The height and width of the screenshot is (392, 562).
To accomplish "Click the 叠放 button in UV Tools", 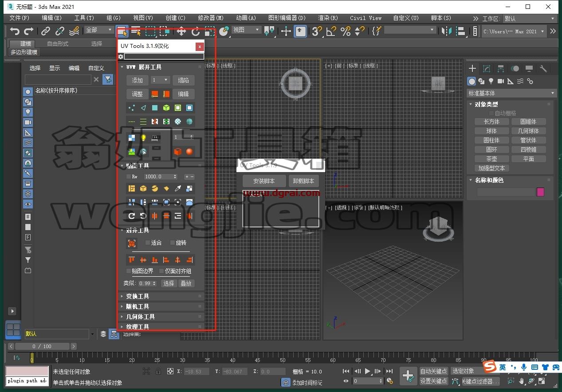I will point(186,283).
